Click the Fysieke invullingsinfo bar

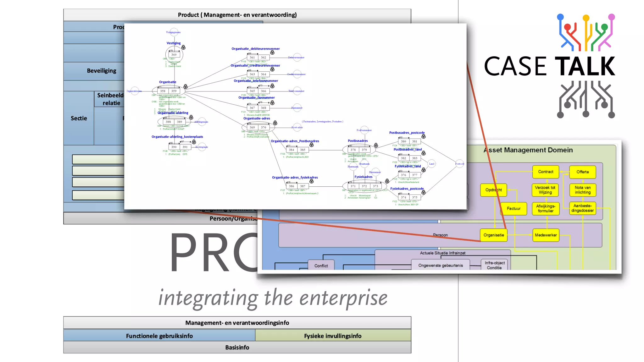(x=333, y=336)
